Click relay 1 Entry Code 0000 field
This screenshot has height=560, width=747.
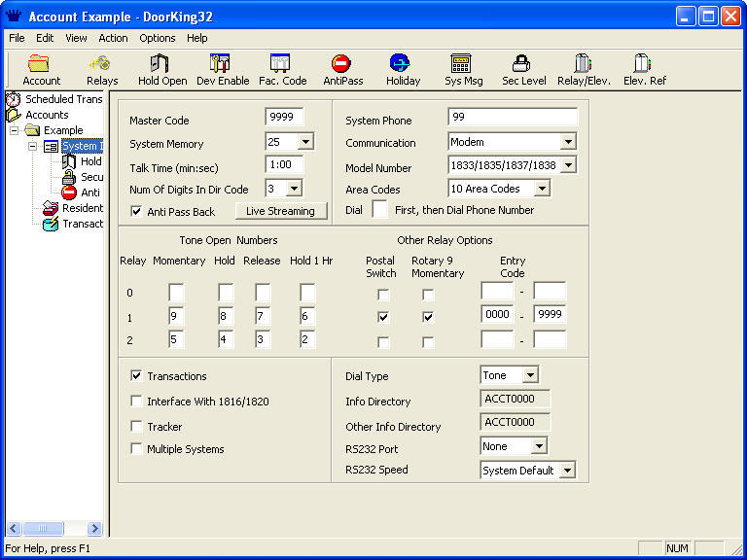[497, 314]
